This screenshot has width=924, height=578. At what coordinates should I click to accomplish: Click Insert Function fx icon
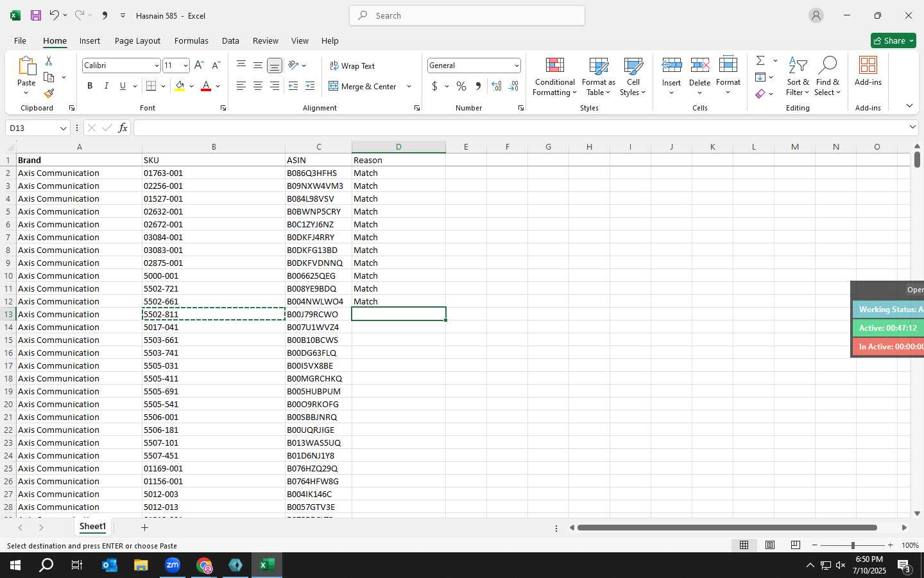click(x=123, y=128)
